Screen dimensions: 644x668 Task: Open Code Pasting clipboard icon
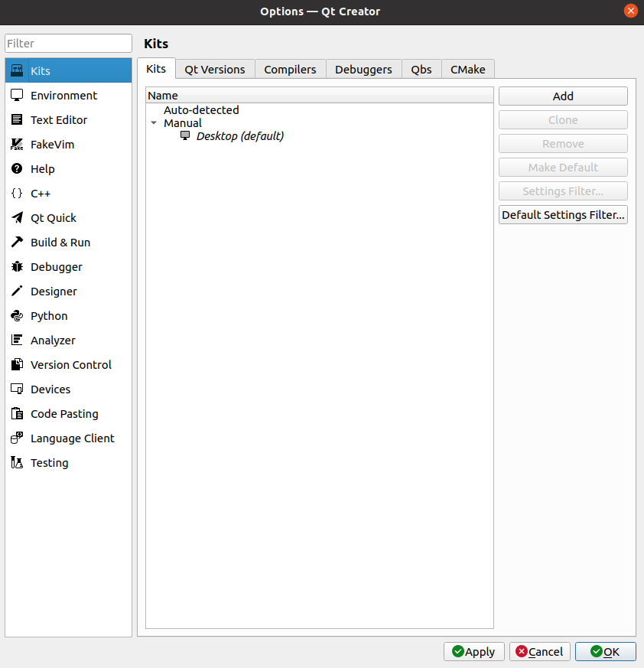coord(17,414)
